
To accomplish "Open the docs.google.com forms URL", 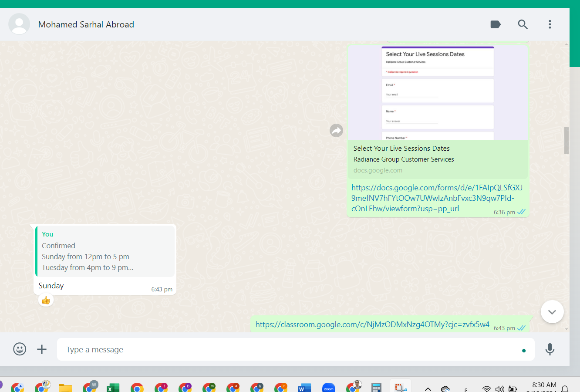I will (x=437, y=198).
